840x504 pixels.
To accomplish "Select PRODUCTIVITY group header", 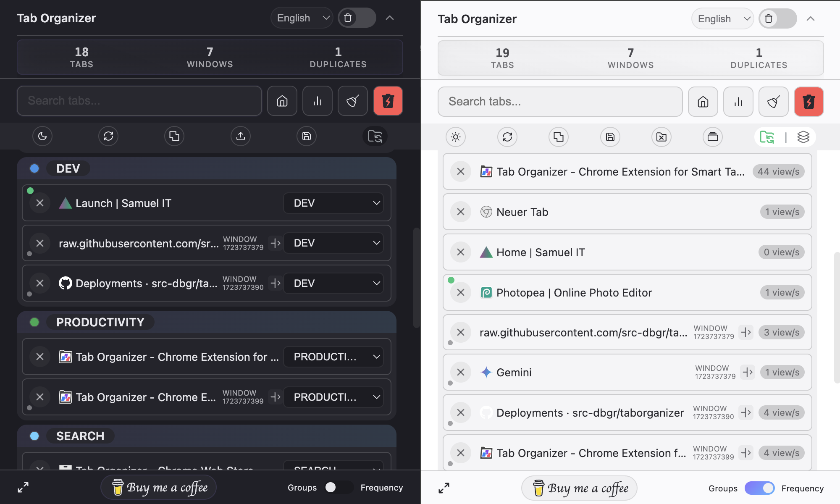I will pos(207,322).
